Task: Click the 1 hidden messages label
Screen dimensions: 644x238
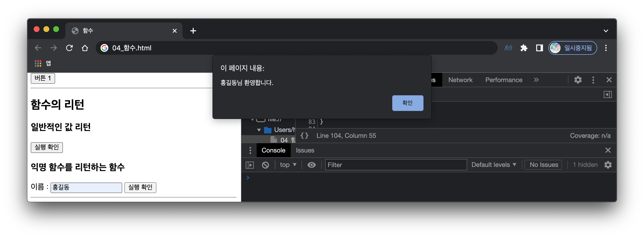Action: [585, 165]
